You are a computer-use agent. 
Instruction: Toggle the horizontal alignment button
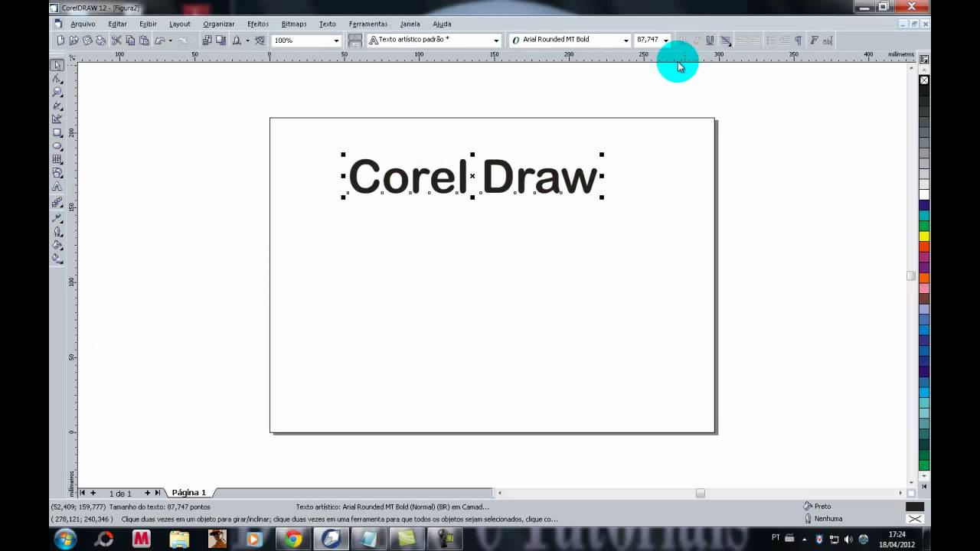725,40
